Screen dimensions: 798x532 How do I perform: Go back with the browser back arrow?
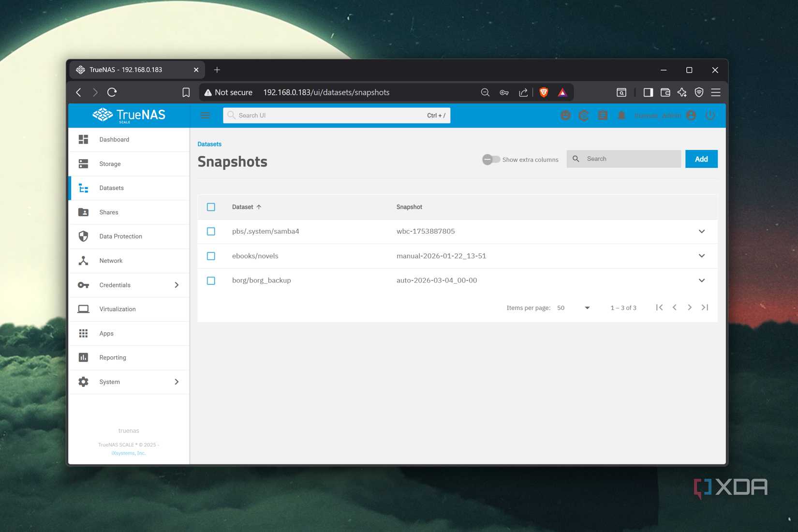pyautogui.click(x=79, y=92)
